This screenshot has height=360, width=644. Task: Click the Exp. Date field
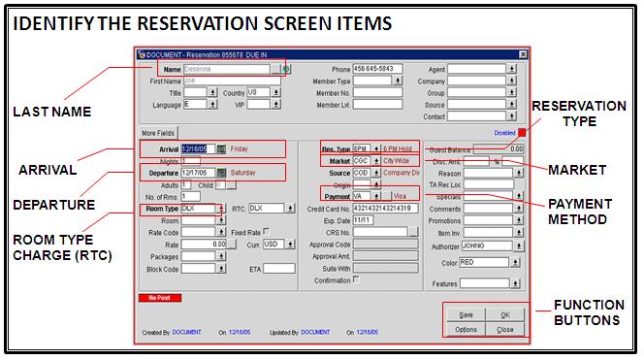point(363,220)
